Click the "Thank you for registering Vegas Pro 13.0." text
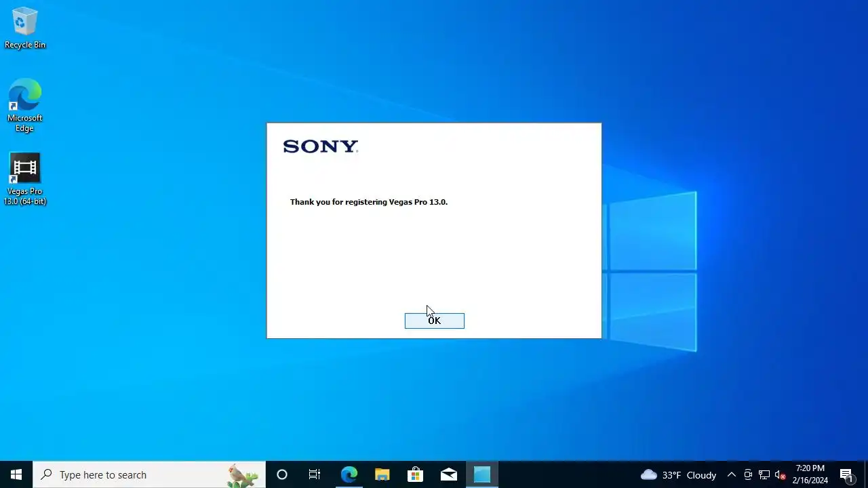 pyautogui.click(x=369, y=202)
